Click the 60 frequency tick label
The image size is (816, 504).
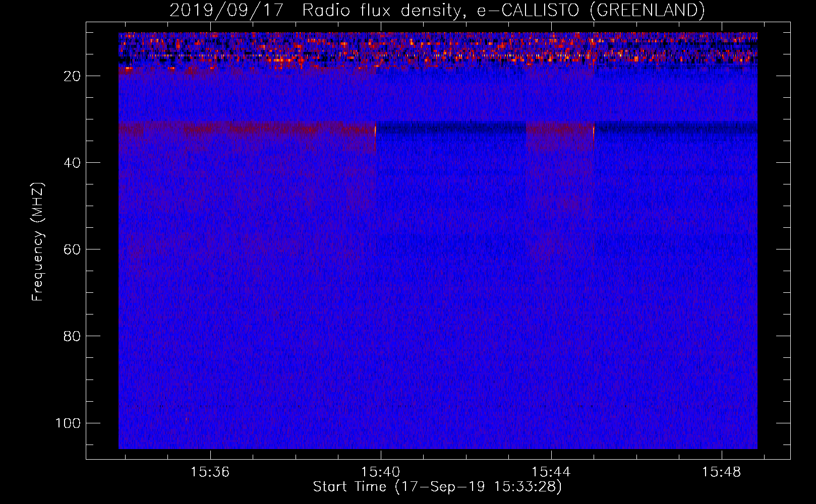coord(72,249)
